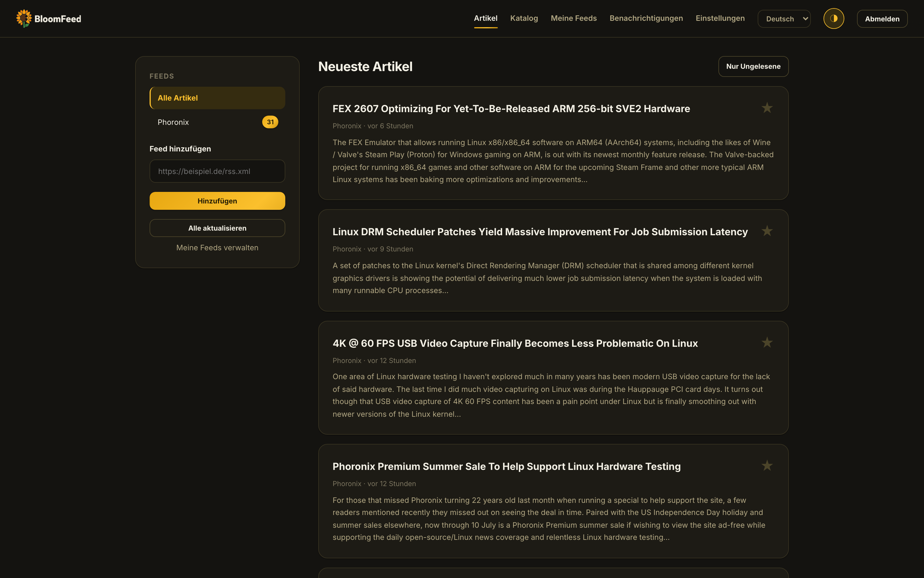Image resolution: width=924 pixels, height=578 pixels.
Task: Click the Hinzufügen button
Action: [217, 201]
